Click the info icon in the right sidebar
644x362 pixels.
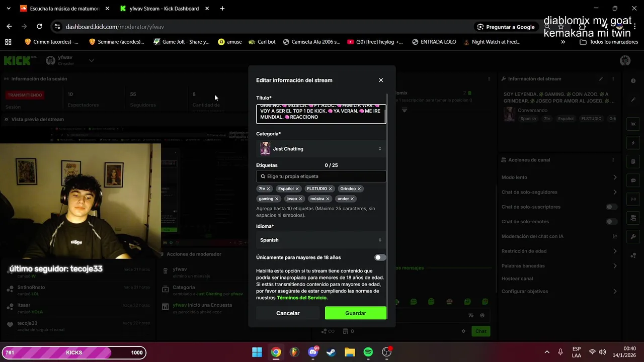[x=633, y=81]
